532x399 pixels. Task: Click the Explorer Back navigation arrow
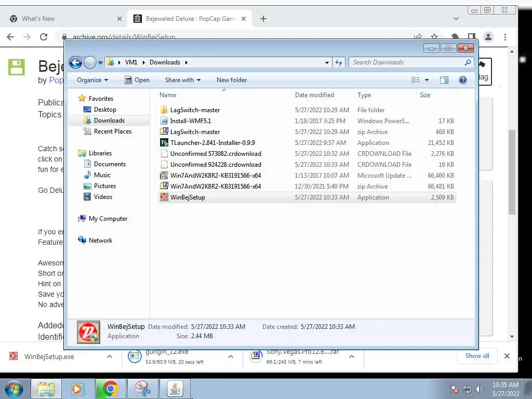[75, 62]
